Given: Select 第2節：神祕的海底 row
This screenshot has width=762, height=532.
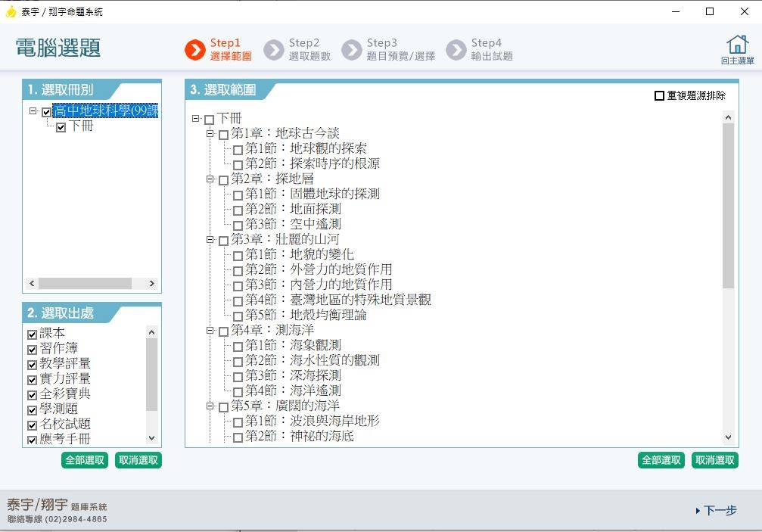Looking at the screenshot, I should click(x=300, y=436).
